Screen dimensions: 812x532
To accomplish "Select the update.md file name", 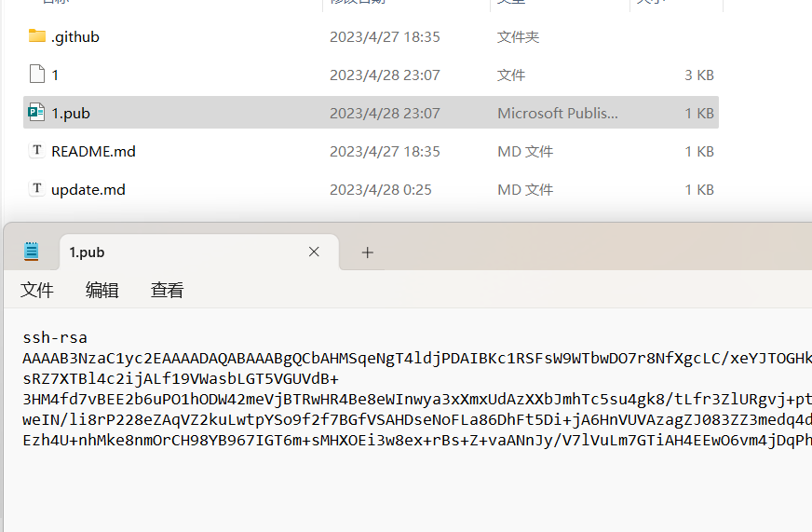I will [88, 189].
